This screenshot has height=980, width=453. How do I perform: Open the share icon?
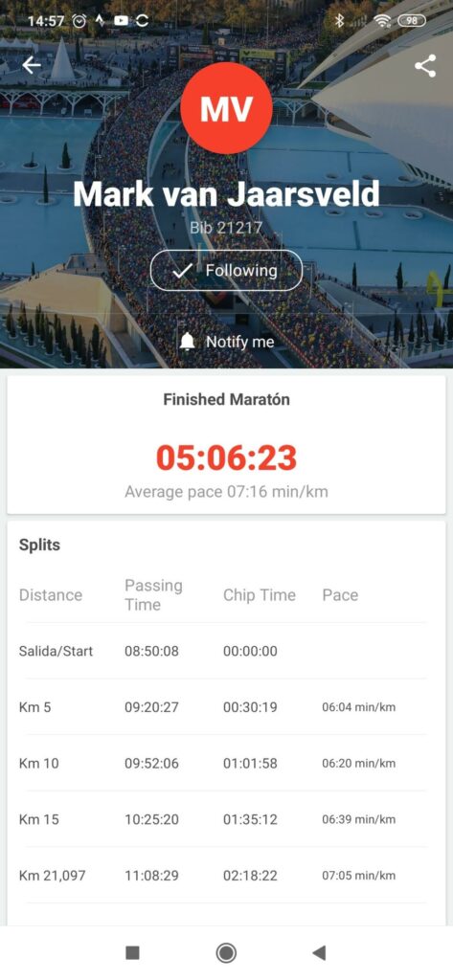[x=425, y=66]
